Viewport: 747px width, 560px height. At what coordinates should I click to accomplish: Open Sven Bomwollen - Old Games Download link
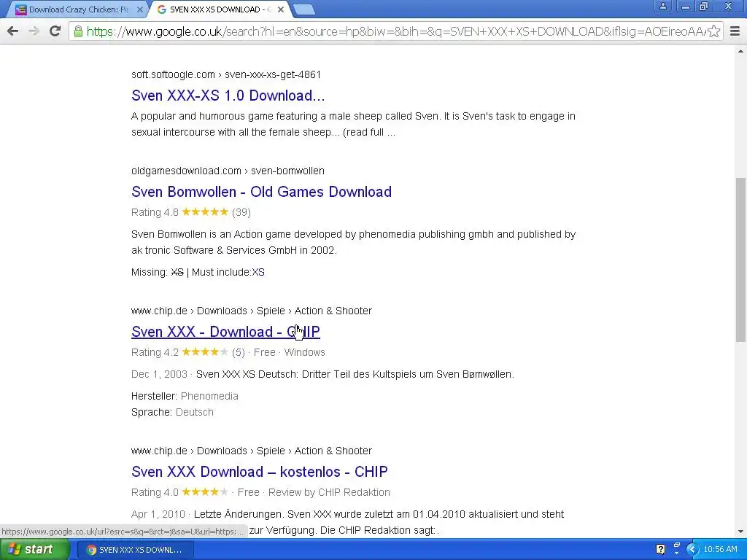coord(261,192)
